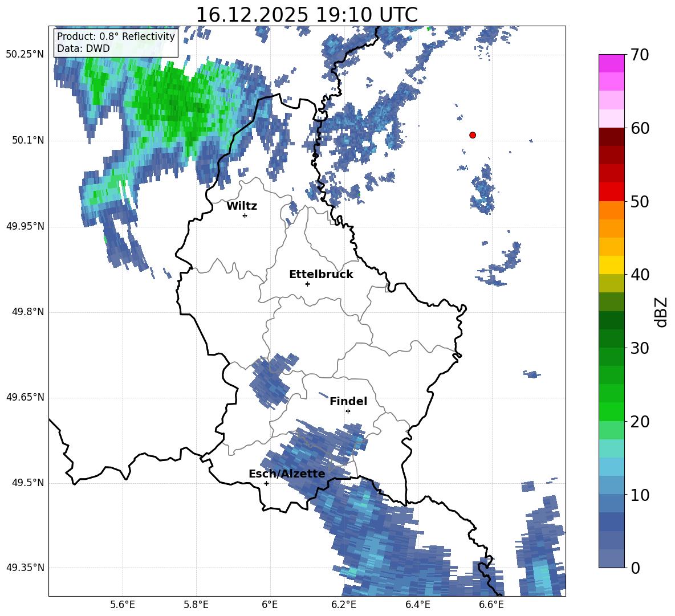Viewport: 675px width, 616px height.
Task: Pick the magenta swatch at top of colorbar
Action: click(x=611, y=64)
